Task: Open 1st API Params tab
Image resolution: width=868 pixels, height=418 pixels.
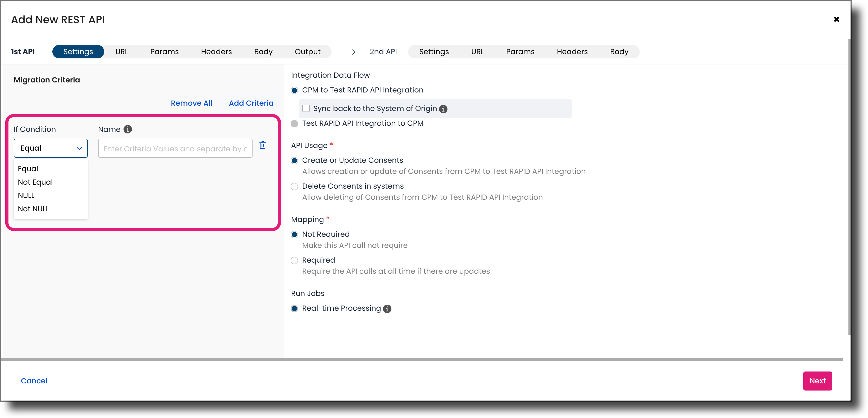Action: 165,52
